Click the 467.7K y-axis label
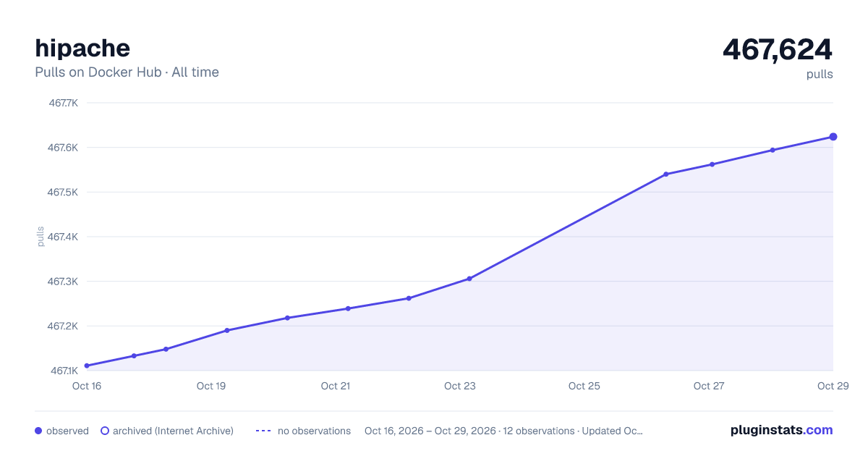 63,103
